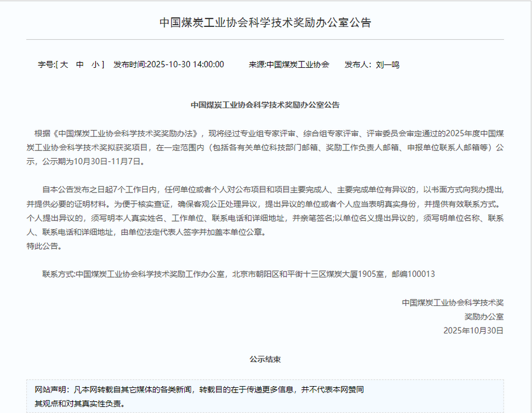Click the 中国煤炭工业协会科学技术奖 signature line

(x=452, y=302)
